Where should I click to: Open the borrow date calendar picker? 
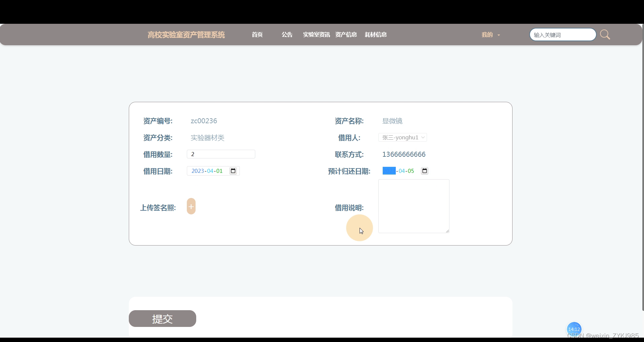(x=233, y=171)
